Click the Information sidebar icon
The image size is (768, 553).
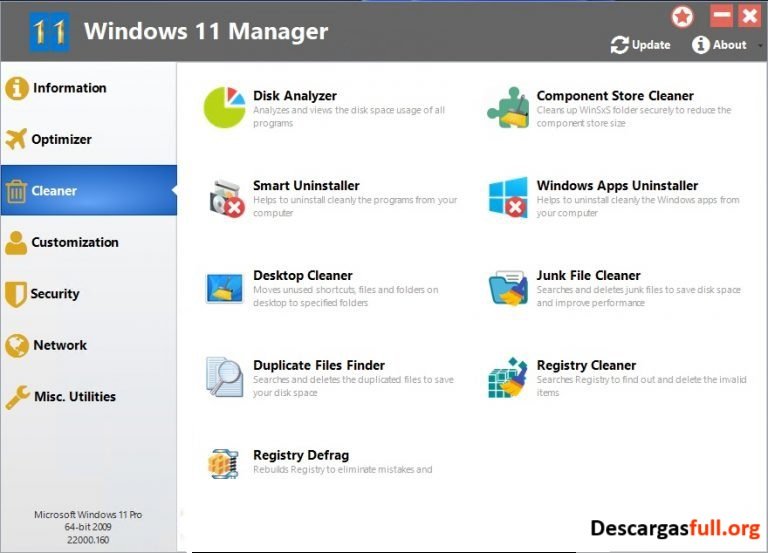[17, 88]
